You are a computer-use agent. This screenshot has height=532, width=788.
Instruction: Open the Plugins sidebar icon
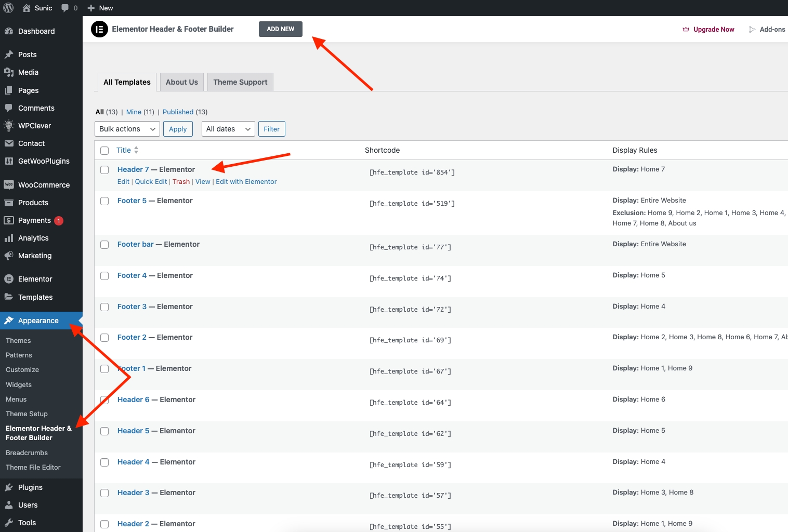(9, 487)
